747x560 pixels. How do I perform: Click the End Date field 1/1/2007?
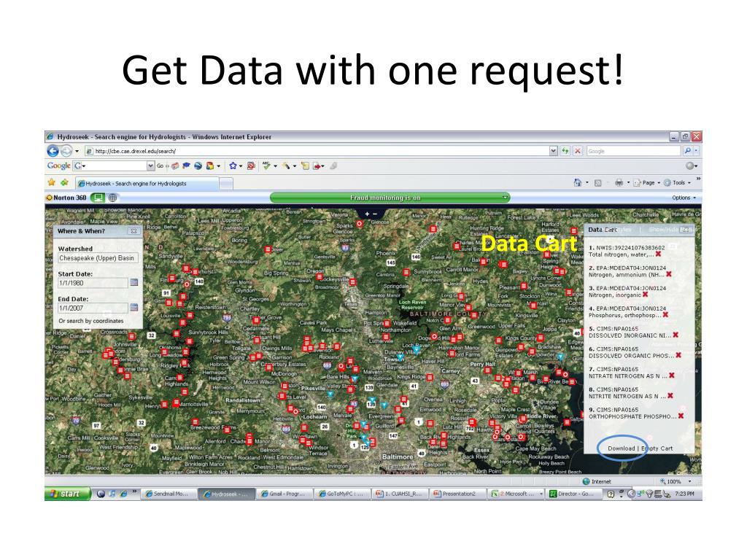(93, 308)
